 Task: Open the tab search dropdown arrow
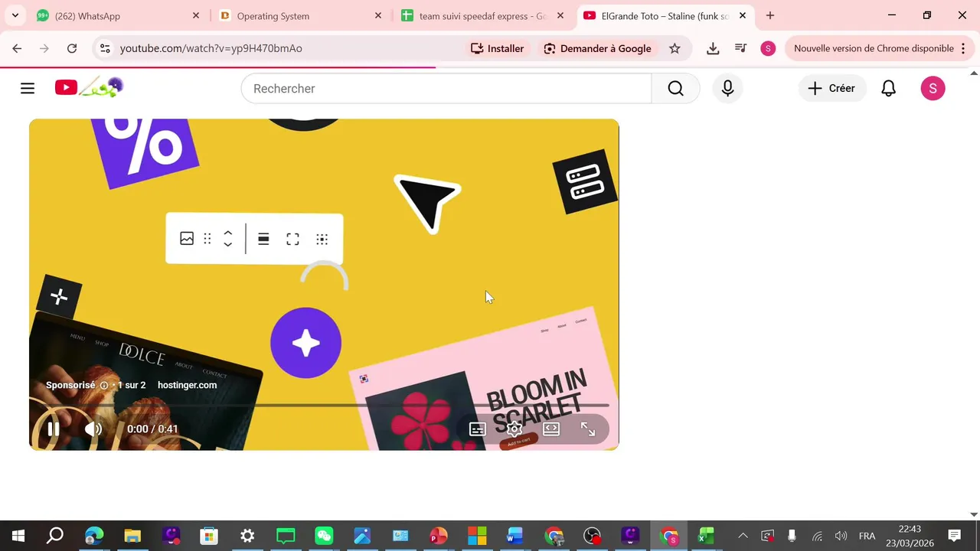coord(15,15)
